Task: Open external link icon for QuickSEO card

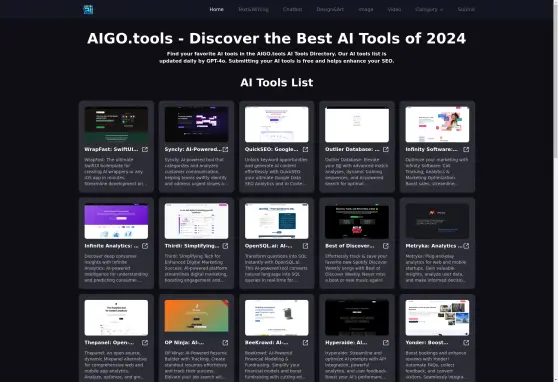Action: coord(305,150)
